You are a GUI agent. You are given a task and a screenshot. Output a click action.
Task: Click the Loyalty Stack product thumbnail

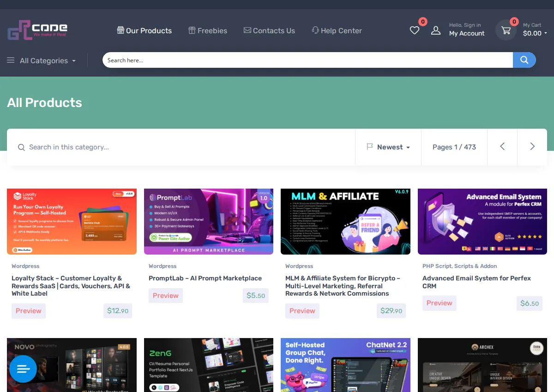point(72,221)
